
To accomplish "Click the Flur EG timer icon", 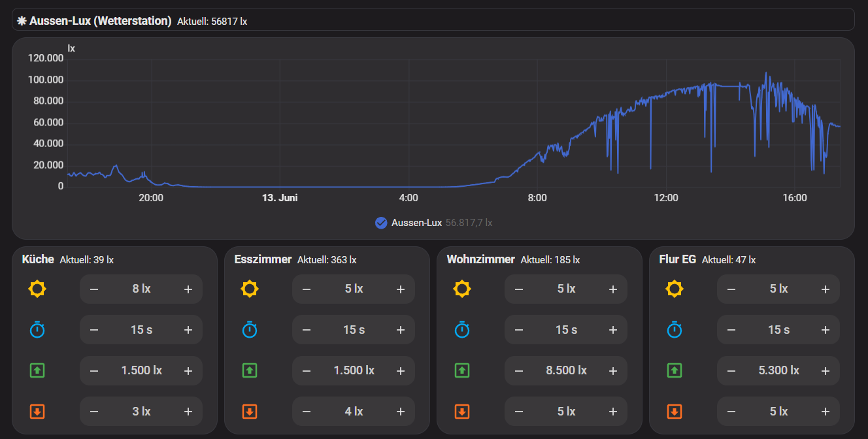I will [675, 330].
